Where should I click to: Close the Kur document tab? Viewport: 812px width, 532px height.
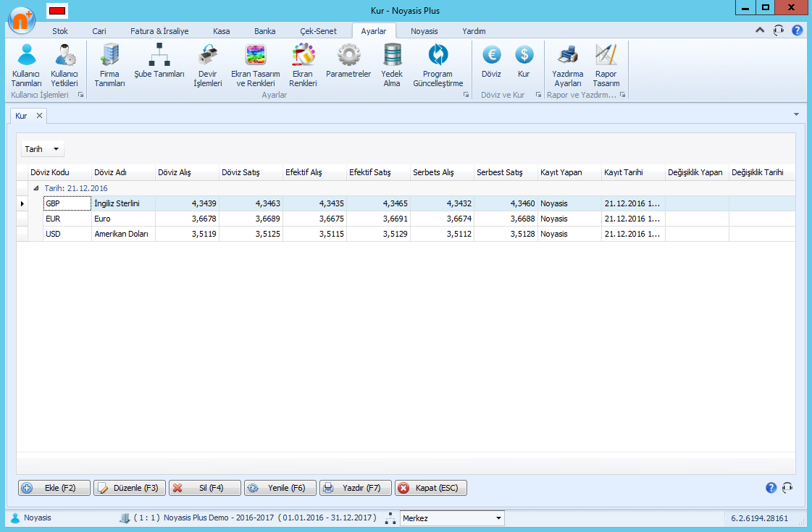(39, 115)
